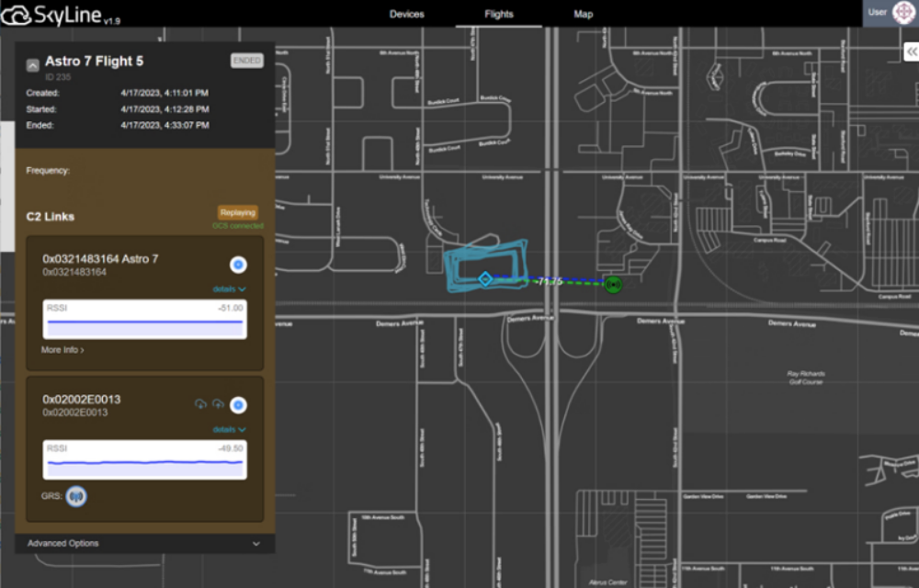Click the green ground station marker
Viewport: 919px width, 588px height.
click(613, 284)
